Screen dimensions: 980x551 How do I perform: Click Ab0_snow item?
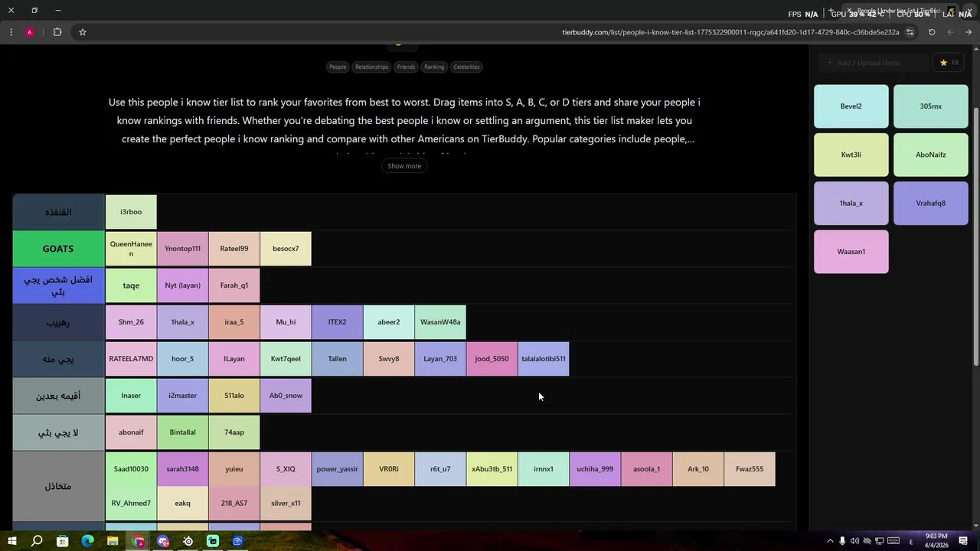286,396
